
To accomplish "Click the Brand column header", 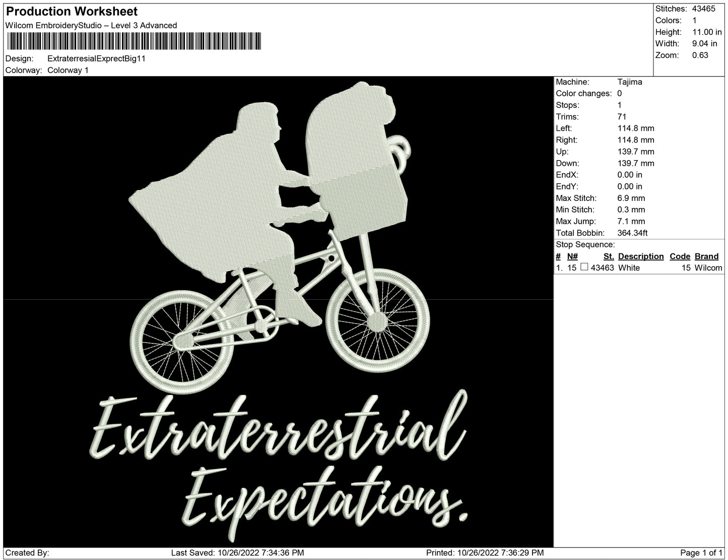I will [x=706, y=256].
